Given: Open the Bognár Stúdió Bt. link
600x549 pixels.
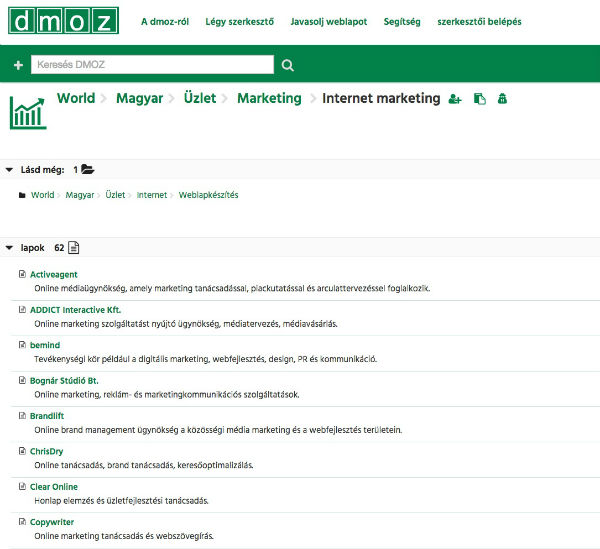Looking at the screenshot, I should [64, 381].
